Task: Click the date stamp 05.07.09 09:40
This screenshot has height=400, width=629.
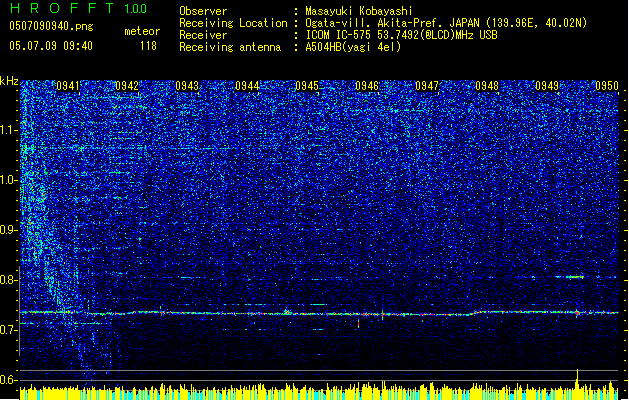Action: click(51, 46)
